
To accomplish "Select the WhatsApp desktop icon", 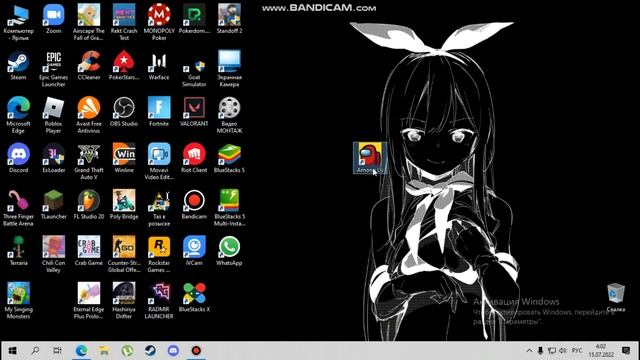I will (x=229, y=252).
